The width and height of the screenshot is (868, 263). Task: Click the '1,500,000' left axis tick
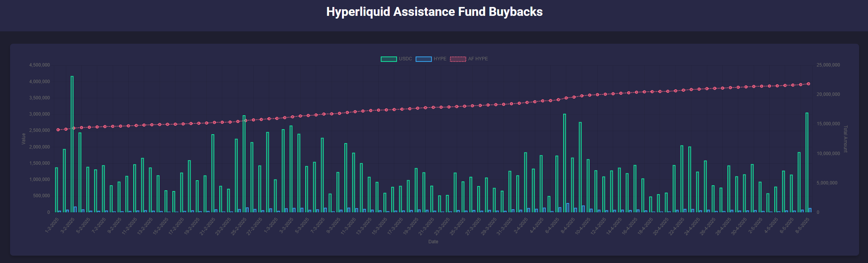[x=40, y=163]
